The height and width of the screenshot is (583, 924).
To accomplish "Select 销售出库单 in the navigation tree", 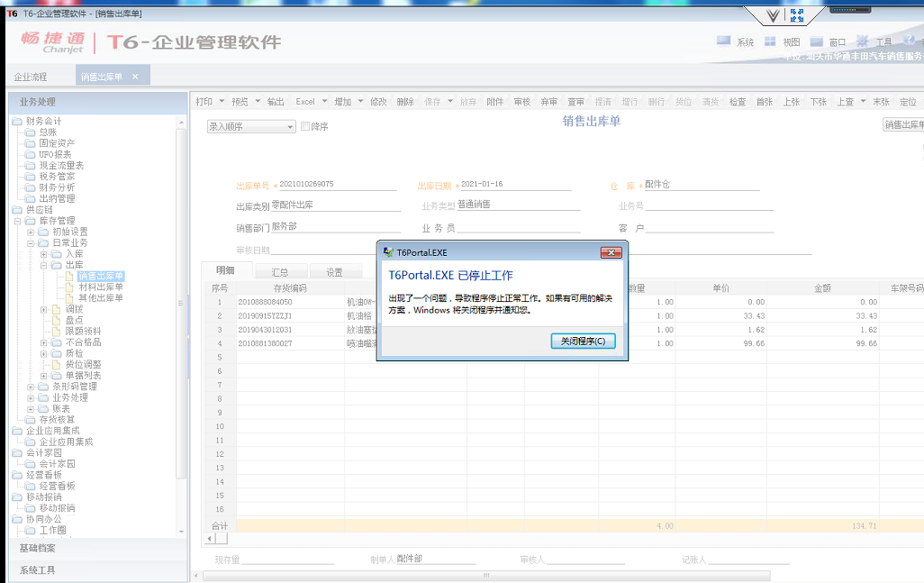I will pos(101,276).
